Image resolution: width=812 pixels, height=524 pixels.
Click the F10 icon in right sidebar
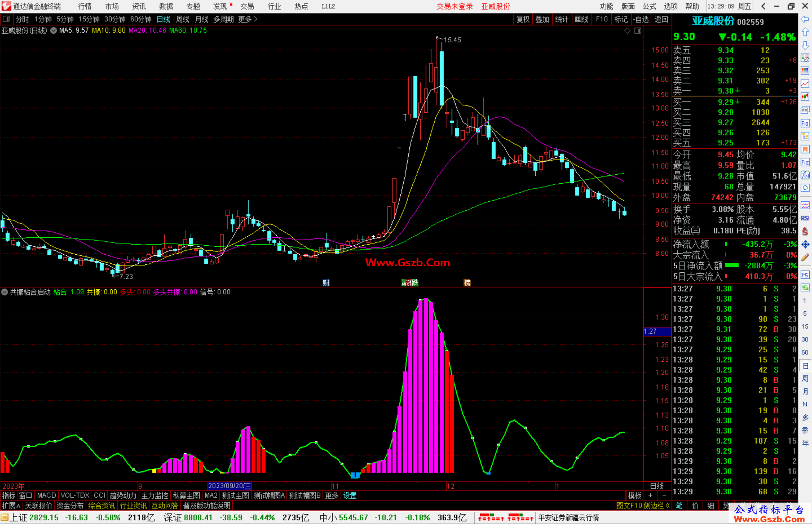(805, 123)
